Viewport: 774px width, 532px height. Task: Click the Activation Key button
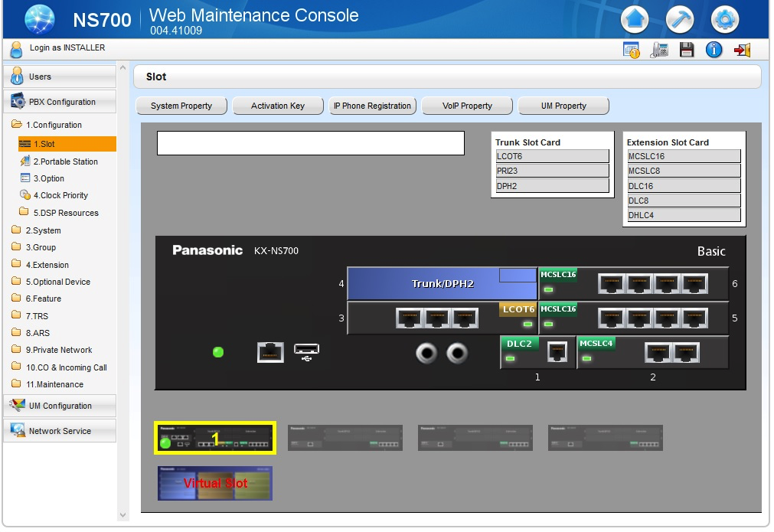(x=277, y=106)
